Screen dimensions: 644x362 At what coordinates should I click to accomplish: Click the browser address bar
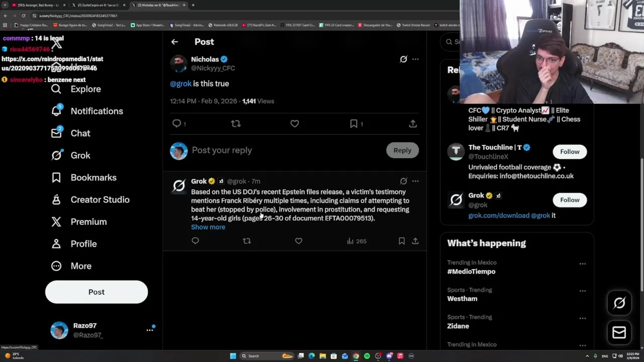click(242, 16)
